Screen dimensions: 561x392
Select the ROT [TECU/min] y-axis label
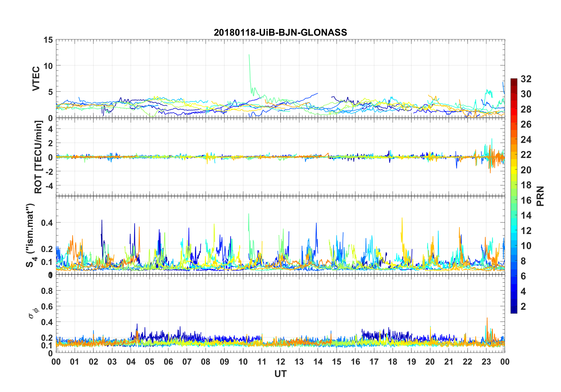(x=38, y=157)
